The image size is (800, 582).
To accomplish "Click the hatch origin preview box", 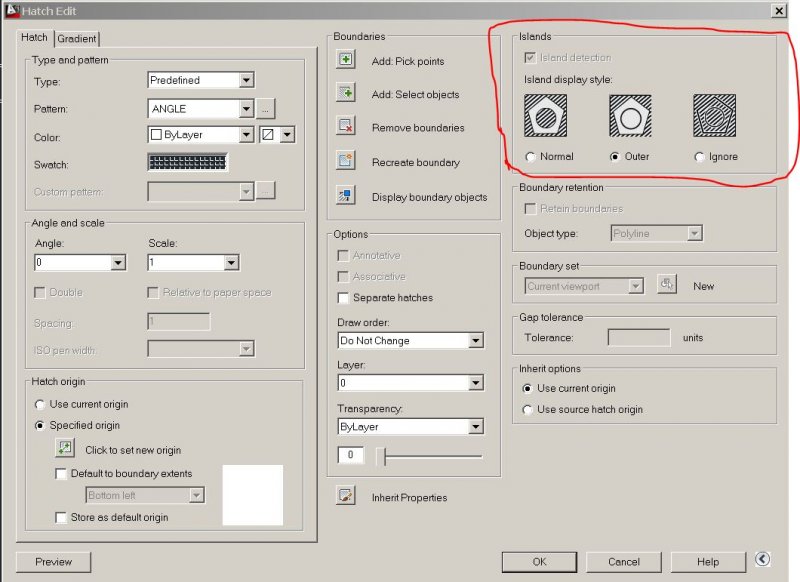I will point(253,495).
